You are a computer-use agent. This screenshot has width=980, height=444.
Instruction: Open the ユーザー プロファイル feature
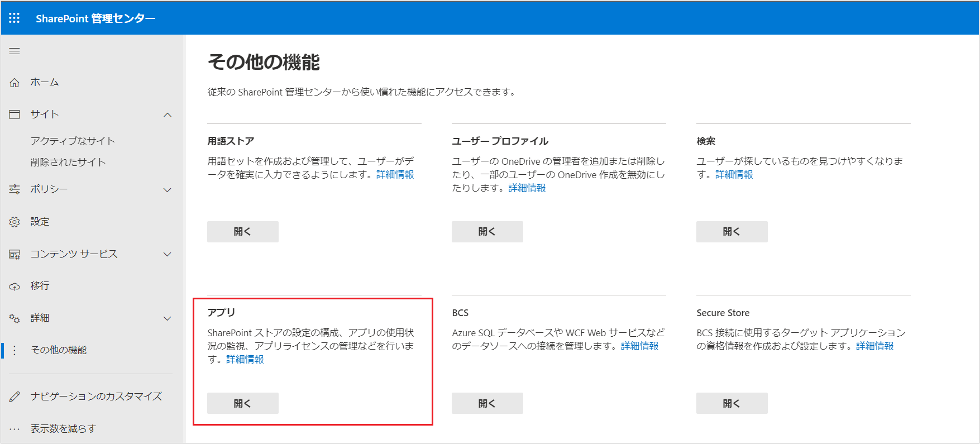[x=487, y=232]
